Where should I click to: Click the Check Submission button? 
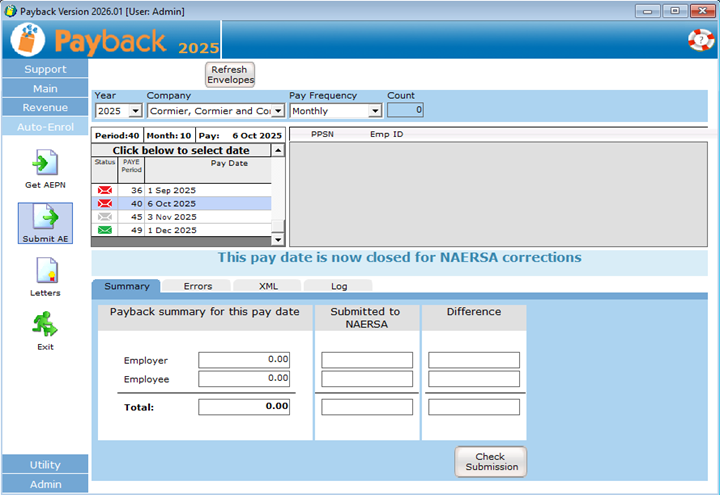pos(491,461)
